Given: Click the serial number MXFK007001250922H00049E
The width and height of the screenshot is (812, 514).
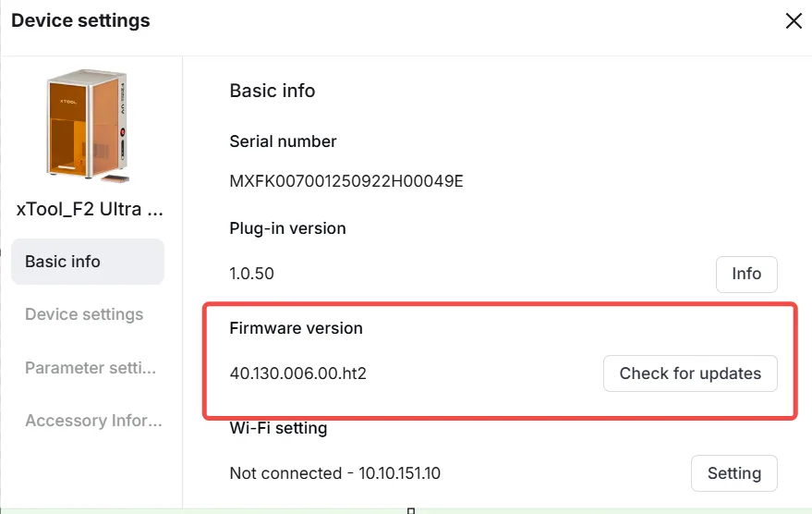Looking at the screenshot, I should (346, 181).
